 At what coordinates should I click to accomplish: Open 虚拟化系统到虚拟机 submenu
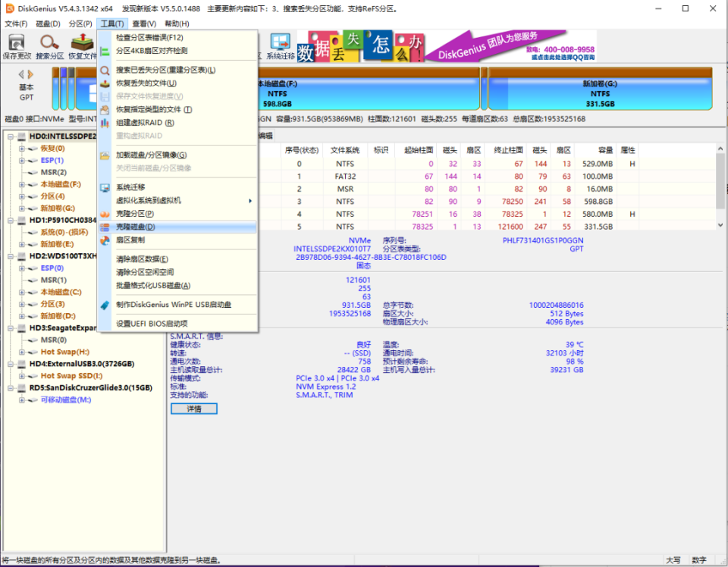pyautogui.click(x=177, y=200)
